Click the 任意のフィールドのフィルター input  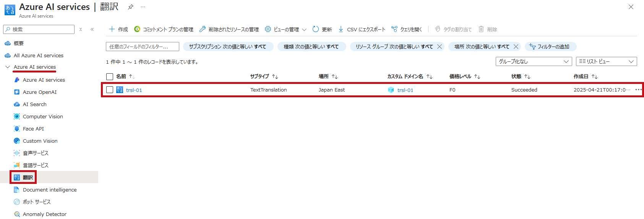143,47
